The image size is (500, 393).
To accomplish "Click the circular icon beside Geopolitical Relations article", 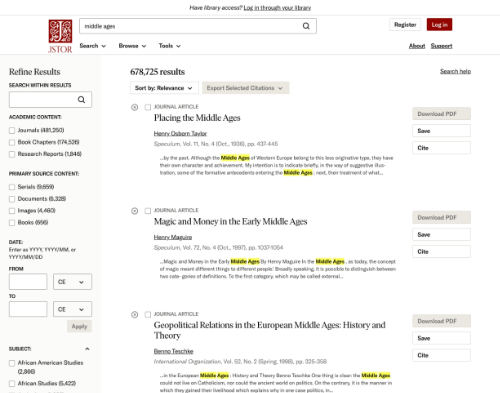I will pos(134,315).
